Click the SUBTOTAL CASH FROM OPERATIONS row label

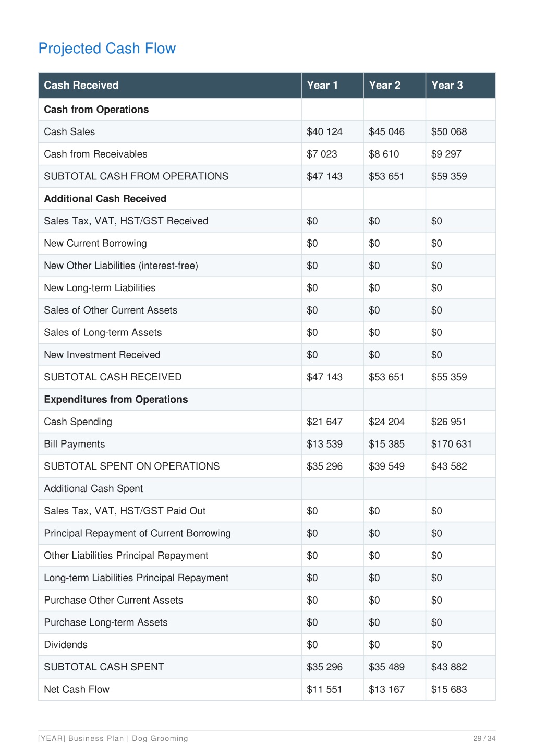click(x=136, y=176)
